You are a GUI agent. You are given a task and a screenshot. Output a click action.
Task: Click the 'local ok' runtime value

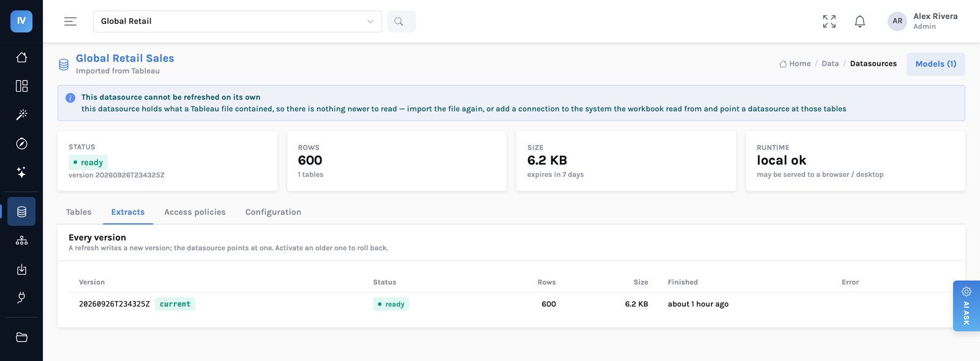pyautogui.click(x=782, y=160)
